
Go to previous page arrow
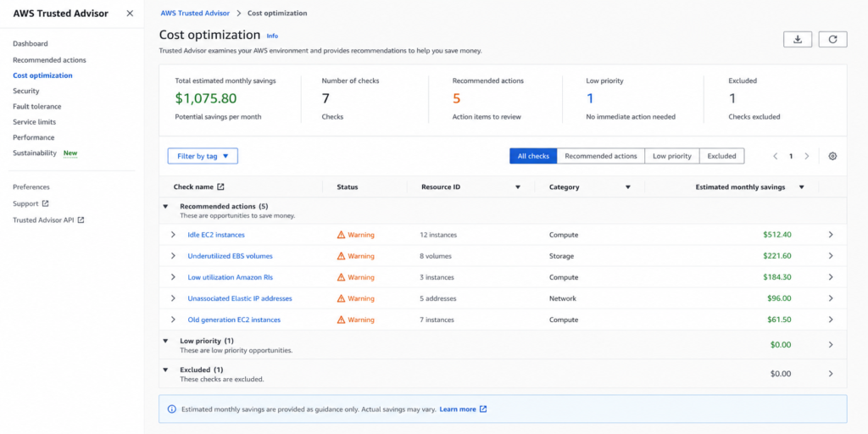click(776, 156)
